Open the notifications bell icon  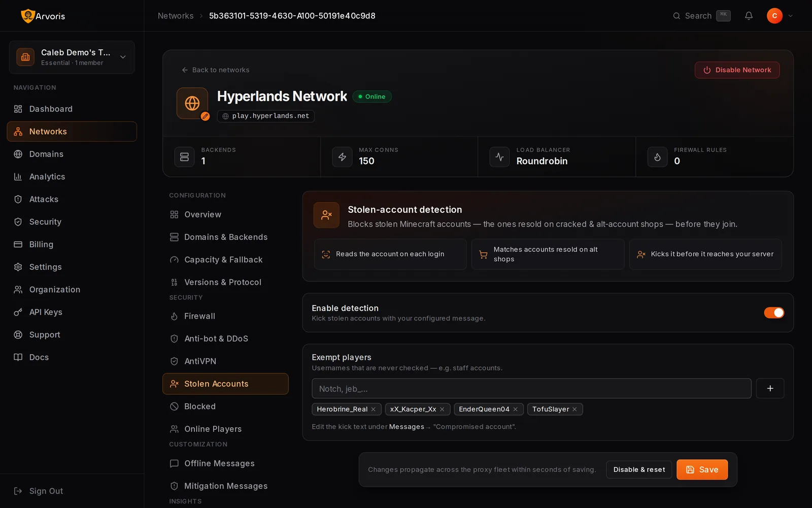pos(749,16)
